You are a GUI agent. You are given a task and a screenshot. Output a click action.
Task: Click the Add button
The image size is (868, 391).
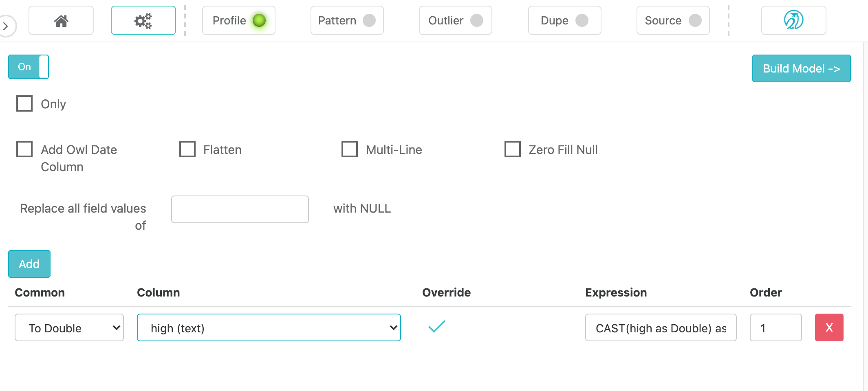(x=29, y=264)
